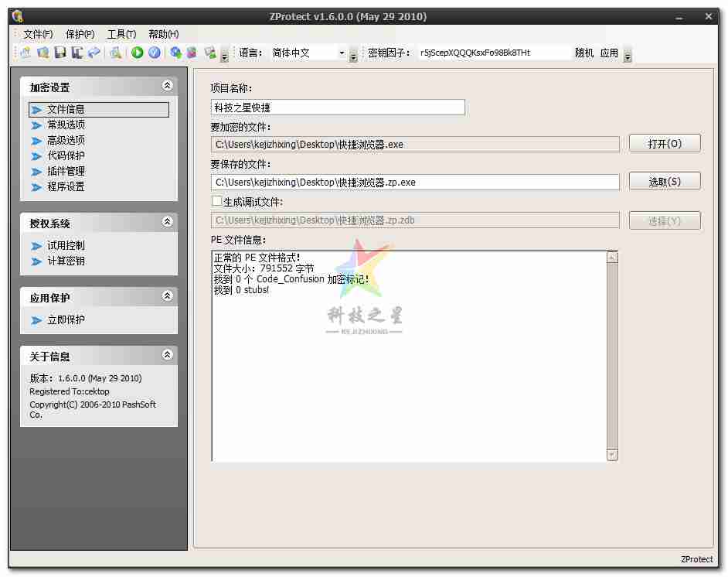Collapse the 关于信息 panel
The image size is (728, 577).
click(167, 355)
